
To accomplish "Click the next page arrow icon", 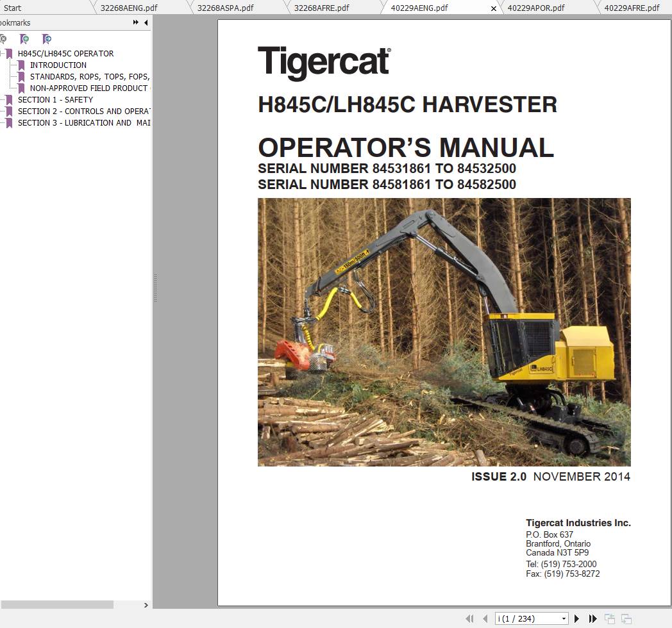I will pos(576,618).
